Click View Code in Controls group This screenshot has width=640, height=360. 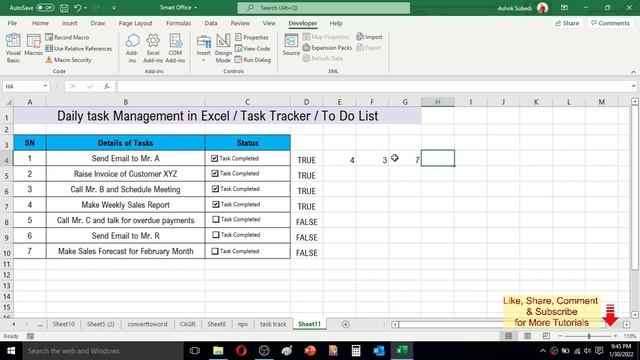252,49
